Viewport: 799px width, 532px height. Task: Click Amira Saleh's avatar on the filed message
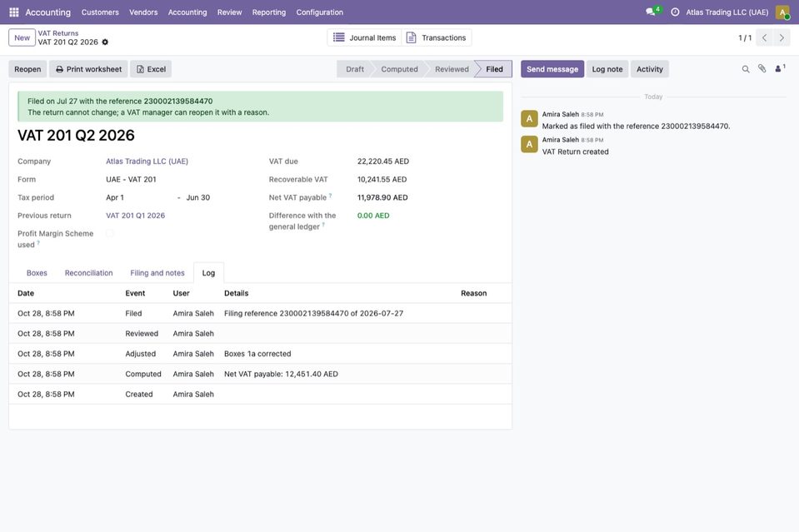(x=529, y=119)
